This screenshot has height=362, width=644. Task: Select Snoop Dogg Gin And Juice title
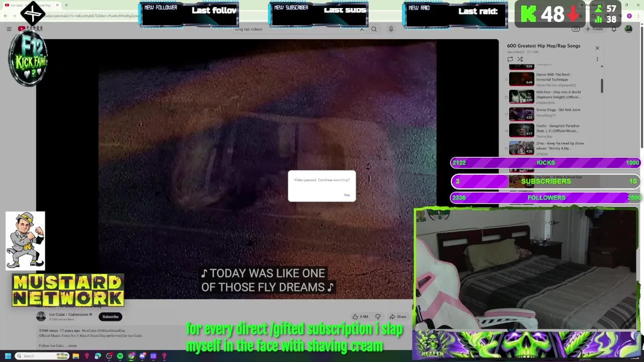pos(558,110)
